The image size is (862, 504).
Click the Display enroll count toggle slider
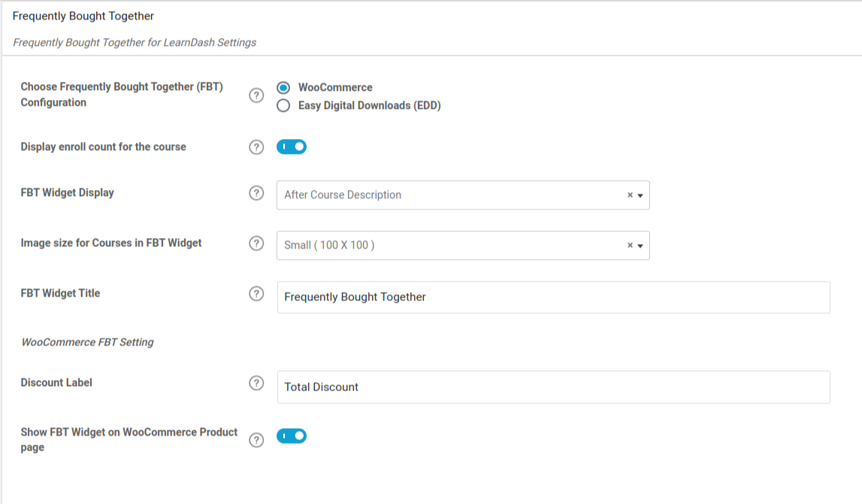pos(292,146)
